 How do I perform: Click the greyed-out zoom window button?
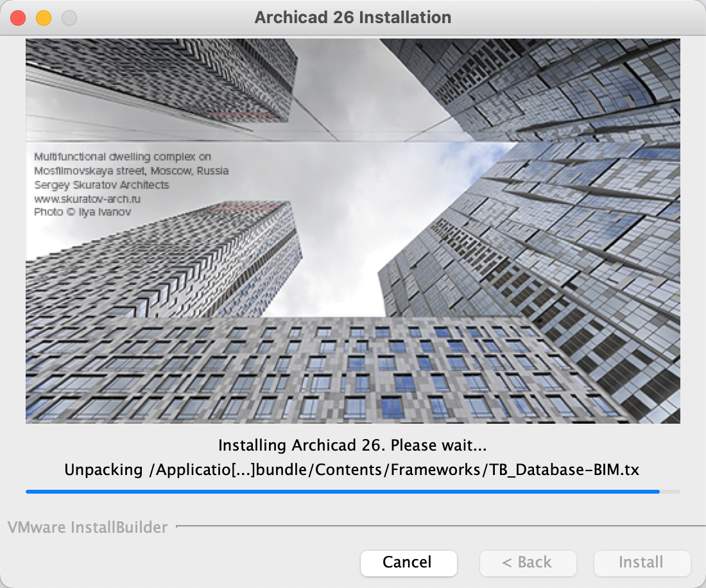pyautogui.click(x=69, y=18)
